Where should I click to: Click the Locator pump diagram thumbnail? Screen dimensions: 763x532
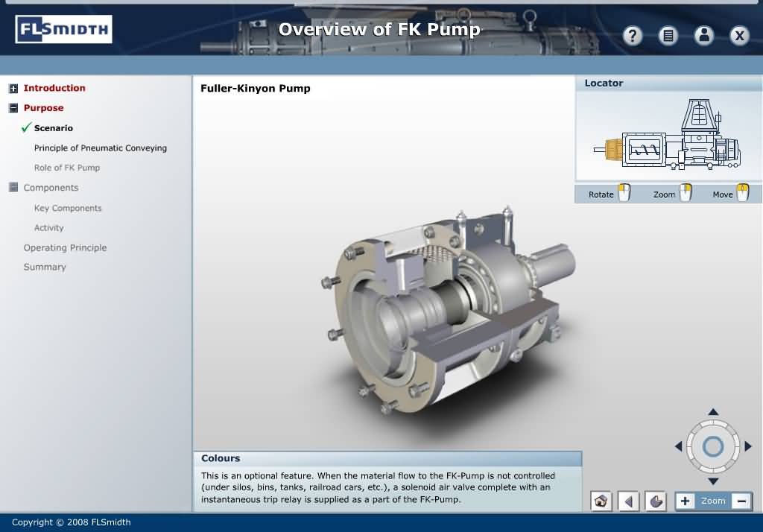click(668, 137)
